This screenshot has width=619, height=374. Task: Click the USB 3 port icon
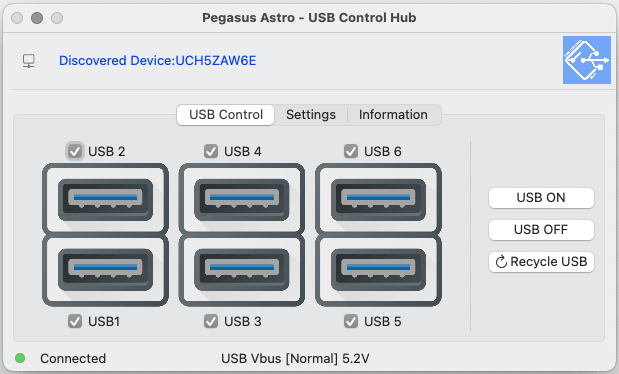pyautogui.click(x=242, y=270)
